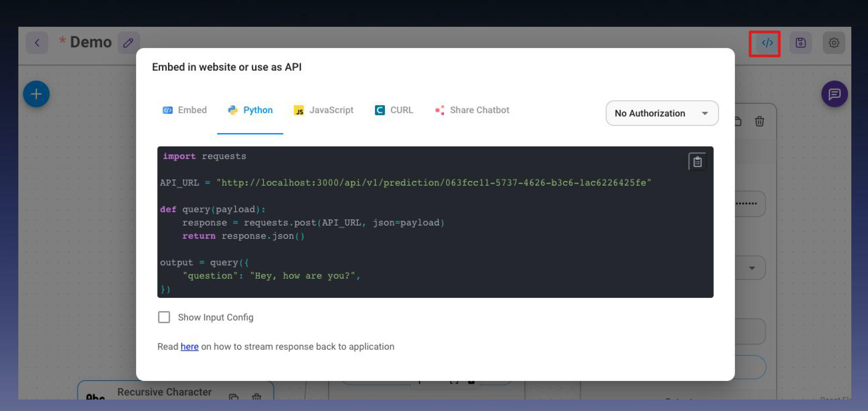Delete the Recursive Character node trash icon
868x411 pixels.
(256, 397)
